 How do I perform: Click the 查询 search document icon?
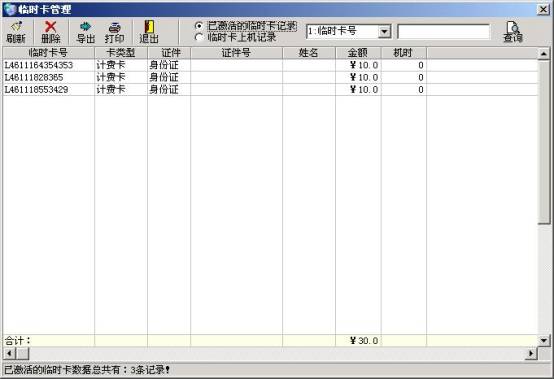click(513, 27)
